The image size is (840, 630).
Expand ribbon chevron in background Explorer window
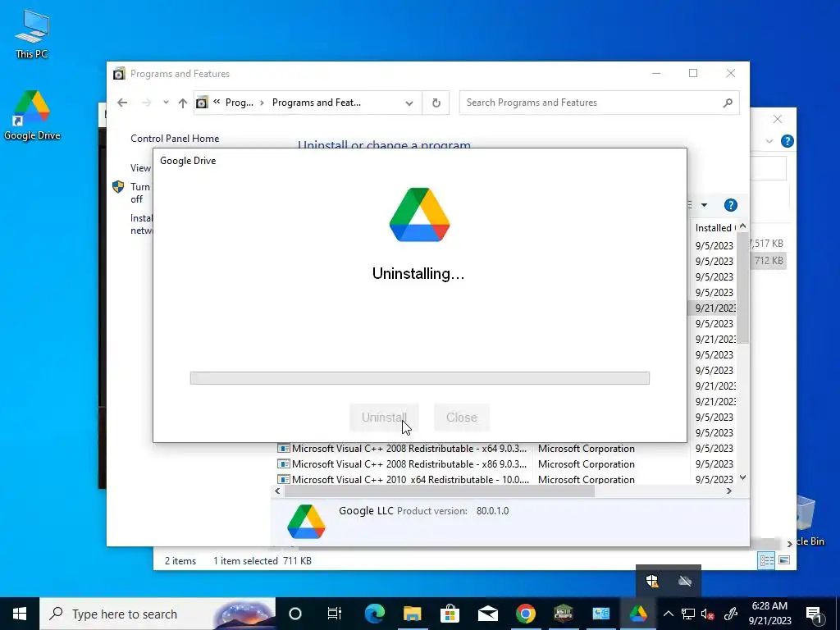769,141
